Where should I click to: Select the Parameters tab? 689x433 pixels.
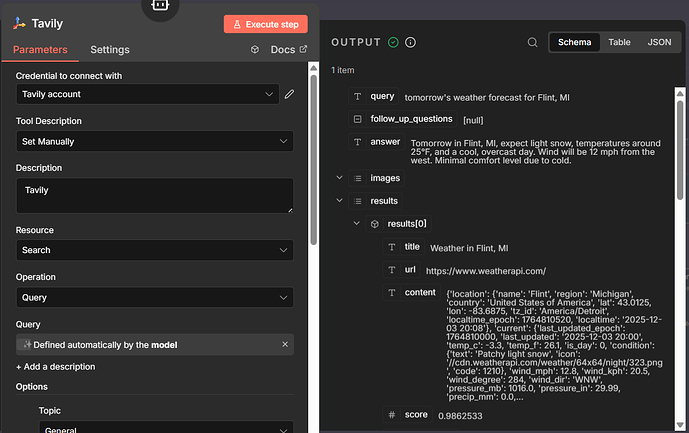(x=41, y=49)
